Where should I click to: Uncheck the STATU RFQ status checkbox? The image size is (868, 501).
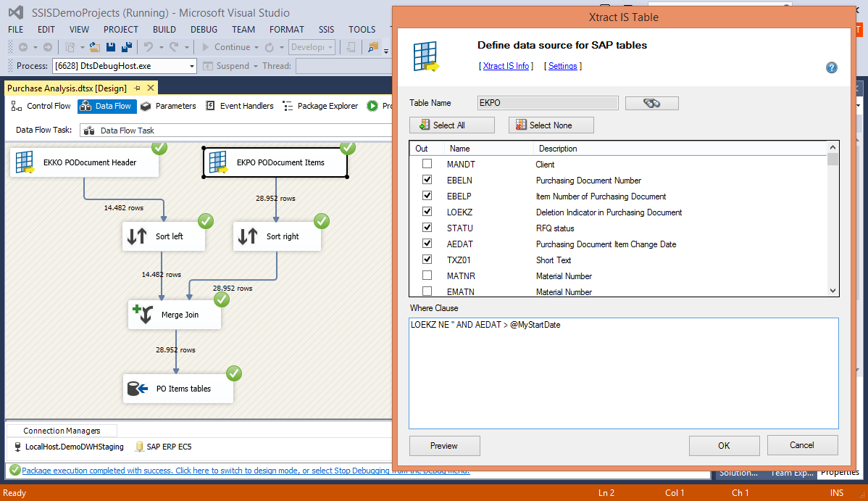point(427,228)
